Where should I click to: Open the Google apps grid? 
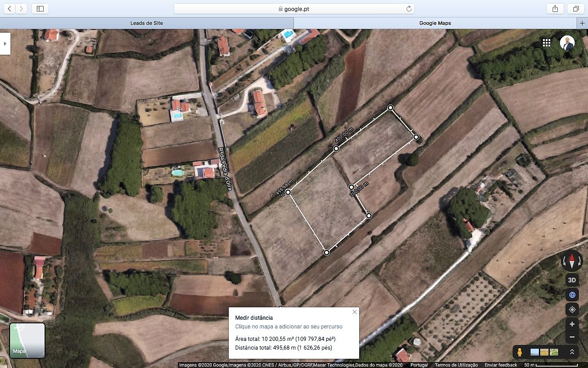click(x=547, y=43)
